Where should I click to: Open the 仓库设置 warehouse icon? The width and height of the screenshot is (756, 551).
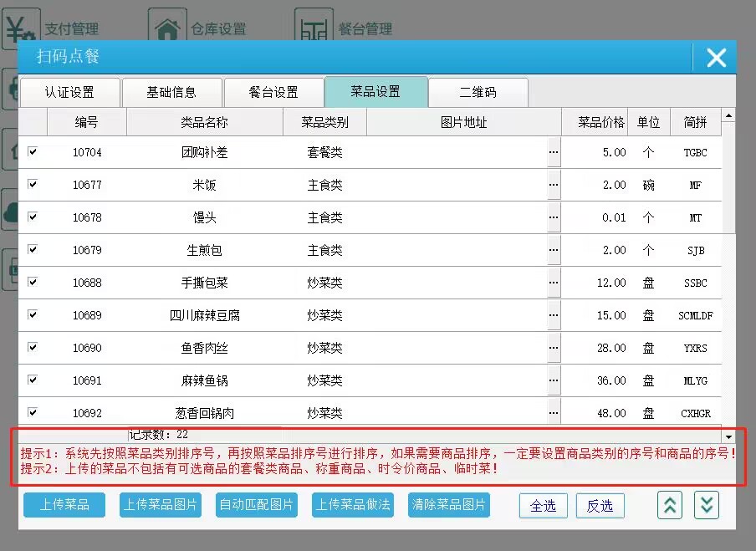coord(167,29)
